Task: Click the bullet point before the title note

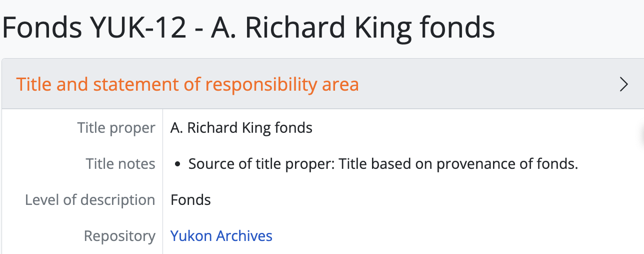Action: click(x=178, y=164)
